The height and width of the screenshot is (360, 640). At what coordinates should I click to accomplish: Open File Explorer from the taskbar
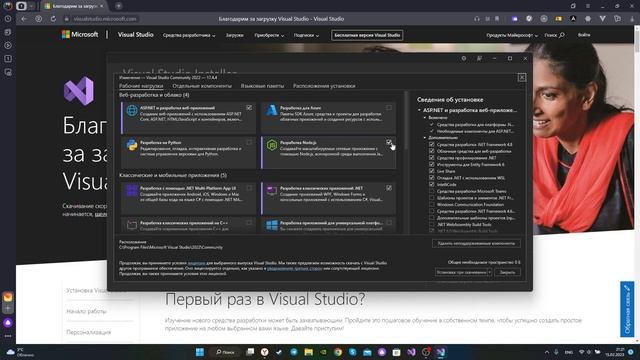point(309,352)
